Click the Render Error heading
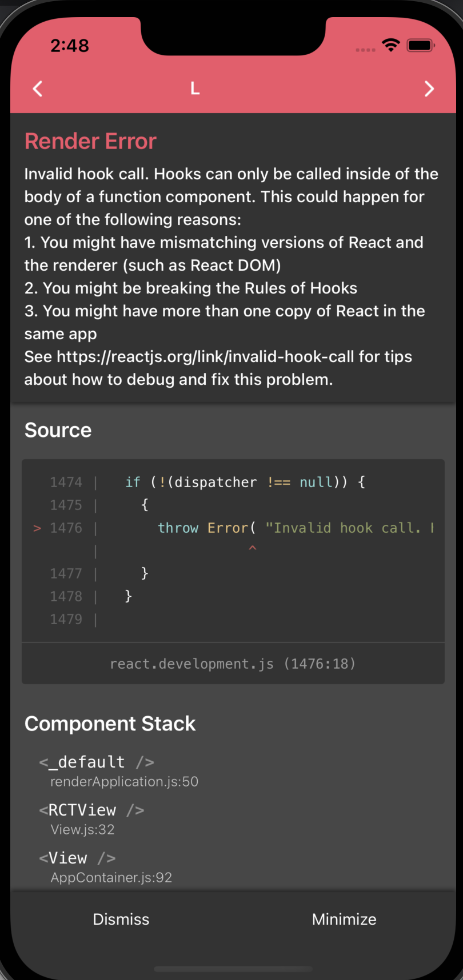Screen dimensions: 463x980 (90, 140)
